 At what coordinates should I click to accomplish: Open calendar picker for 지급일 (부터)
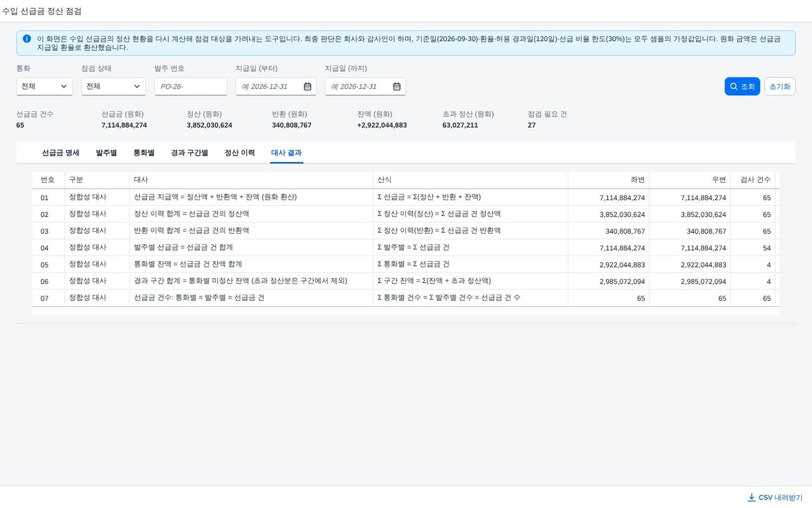point(308,86)
